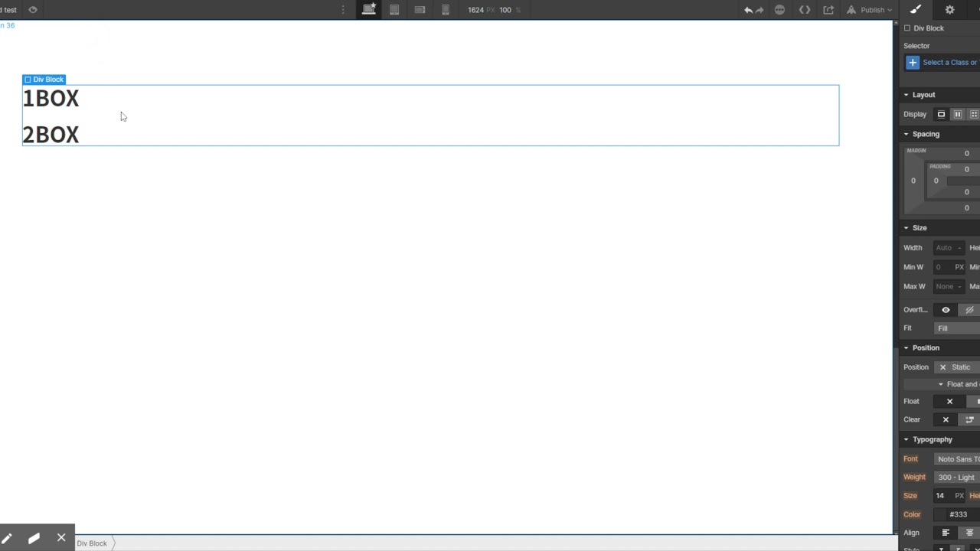The image size is (980, 551).
Task: Set clear to none
Action: click(x=946, y=419)
